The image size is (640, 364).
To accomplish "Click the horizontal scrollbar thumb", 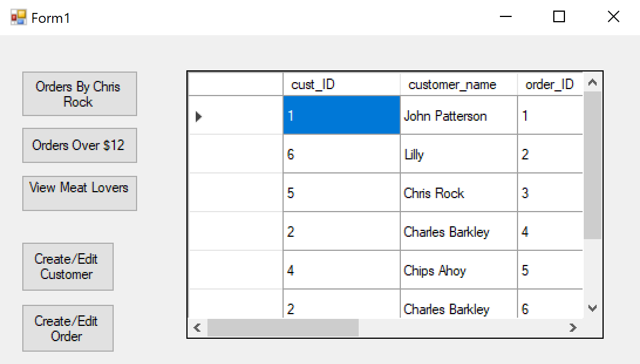I will 282,328.
